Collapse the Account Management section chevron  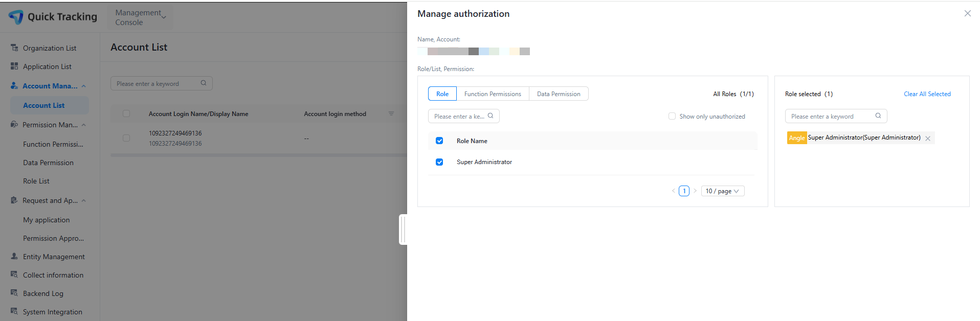click(x=84, y=86)
